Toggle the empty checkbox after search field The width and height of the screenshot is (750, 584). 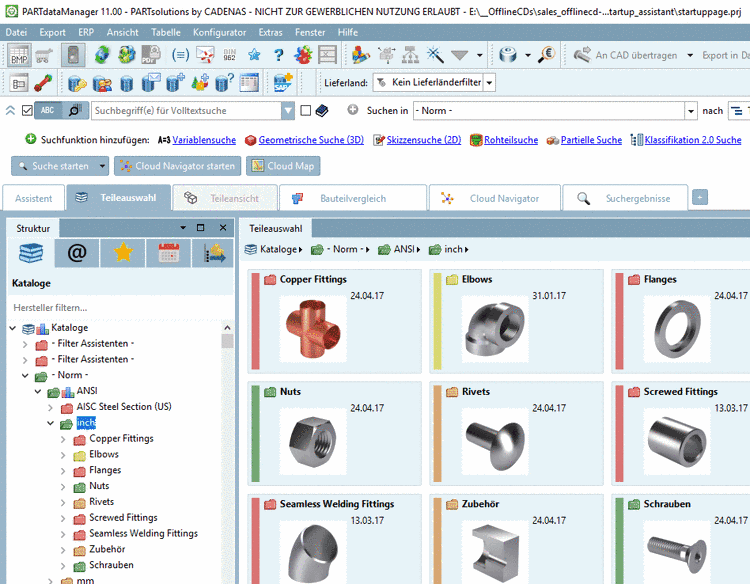pos(305,110)
